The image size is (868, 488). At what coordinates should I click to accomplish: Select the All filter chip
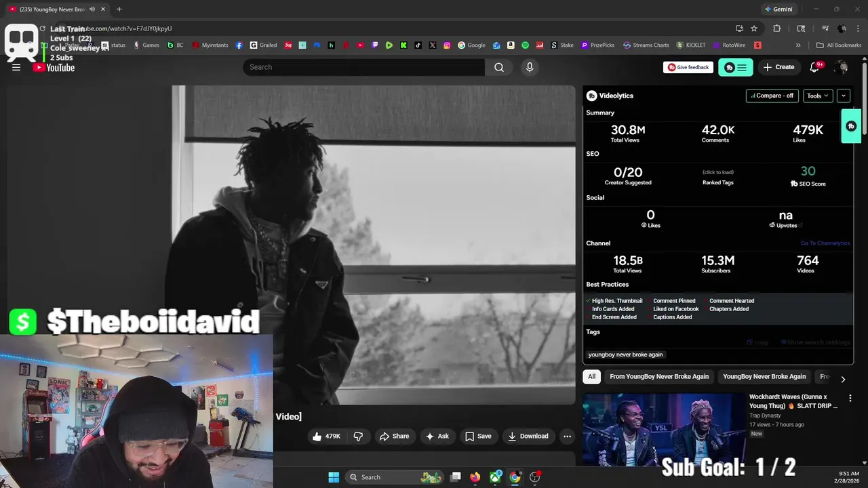592,377
